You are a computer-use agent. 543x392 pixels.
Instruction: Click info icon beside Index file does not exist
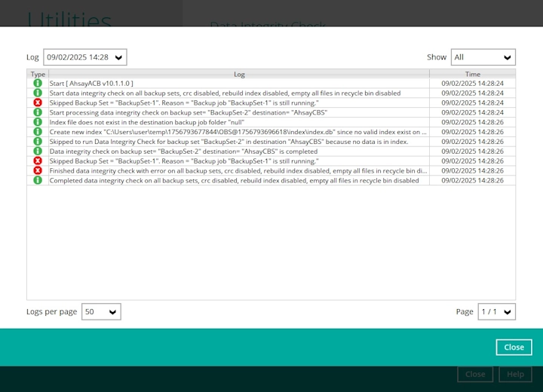38,122
